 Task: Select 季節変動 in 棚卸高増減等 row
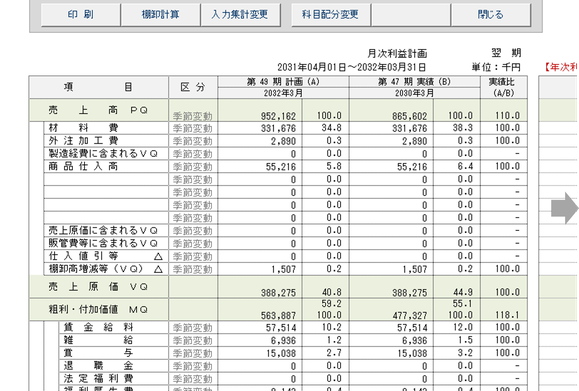(x=193, y=270)
